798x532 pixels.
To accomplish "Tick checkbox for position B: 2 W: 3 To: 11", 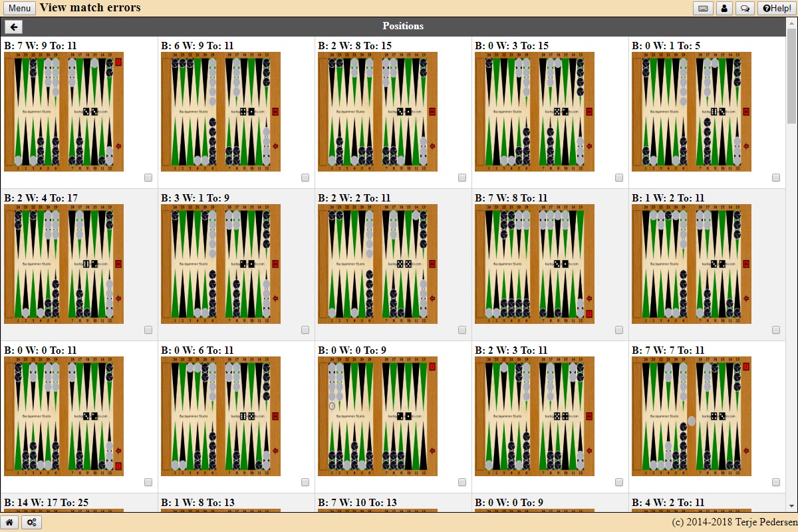I will tap(619, 482).
